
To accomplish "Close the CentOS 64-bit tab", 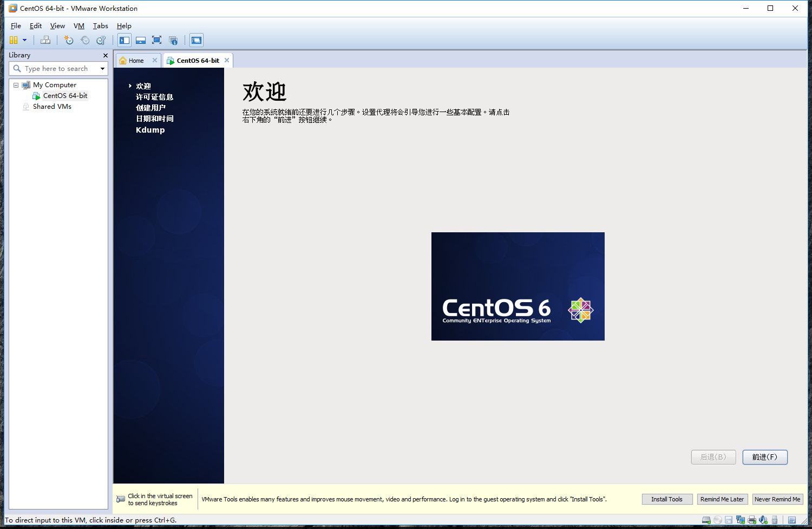I will coord(227,60).
